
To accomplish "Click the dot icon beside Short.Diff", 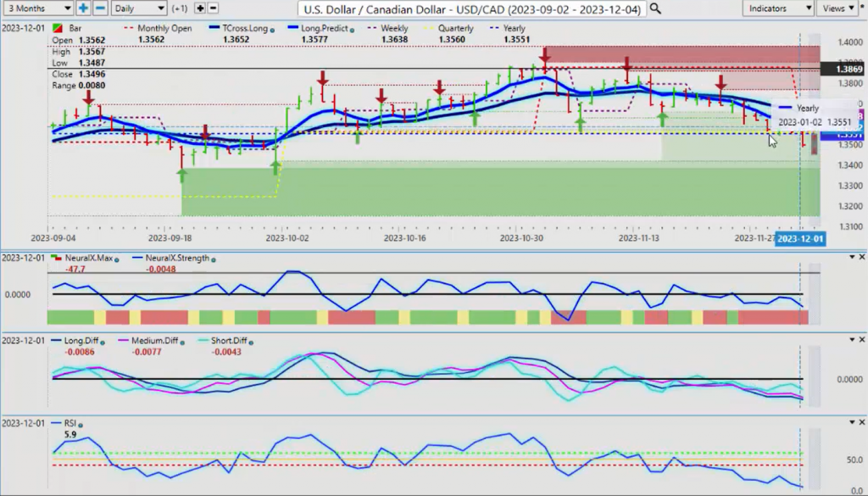I will tap(251, 343).
